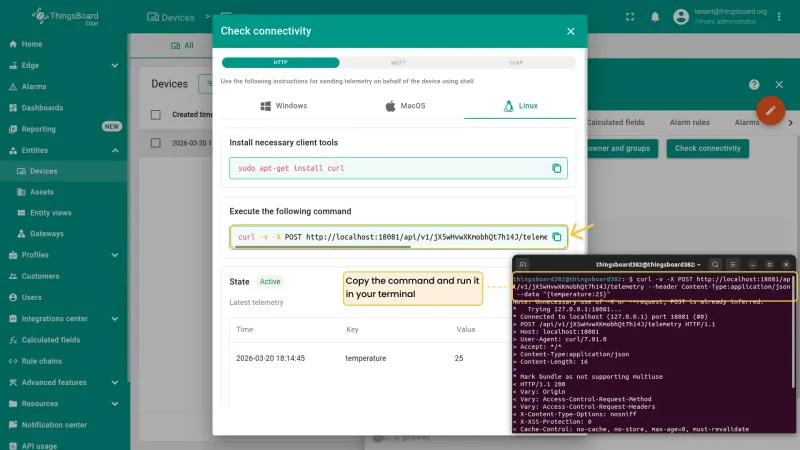Open the All devices group tab
The height and width of the screenshot is (450, 800).
pos(182,46)
